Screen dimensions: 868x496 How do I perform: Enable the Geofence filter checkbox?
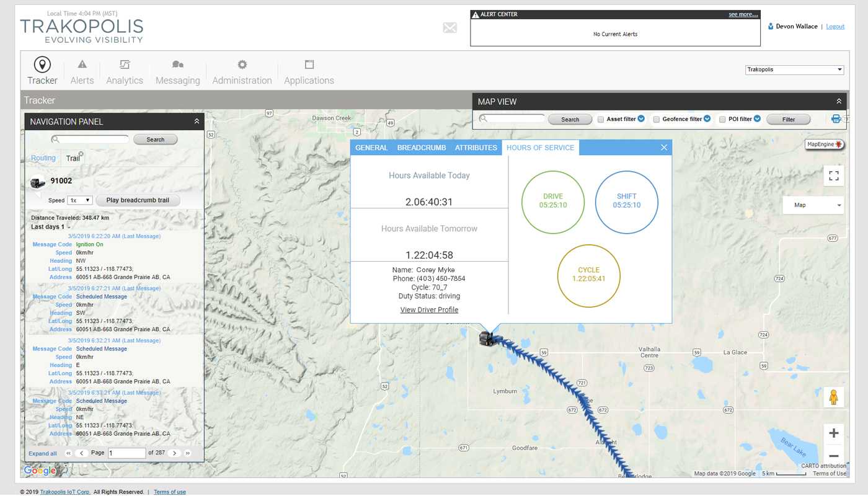click(x=657, y=120)
